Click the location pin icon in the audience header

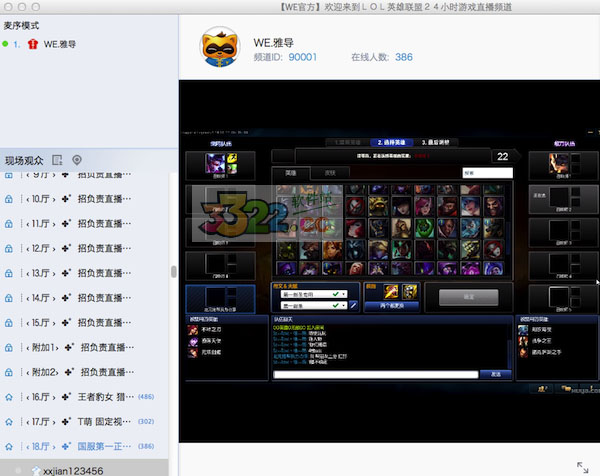point(77,160)
